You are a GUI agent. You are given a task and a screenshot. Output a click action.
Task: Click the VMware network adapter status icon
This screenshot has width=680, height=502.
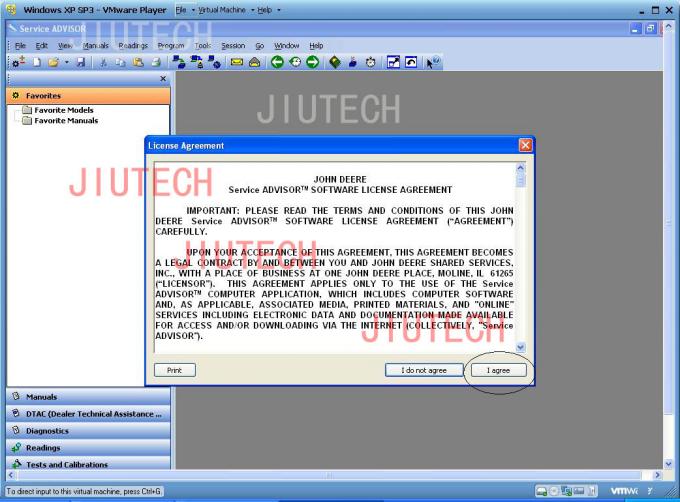[x=566, y=491]
